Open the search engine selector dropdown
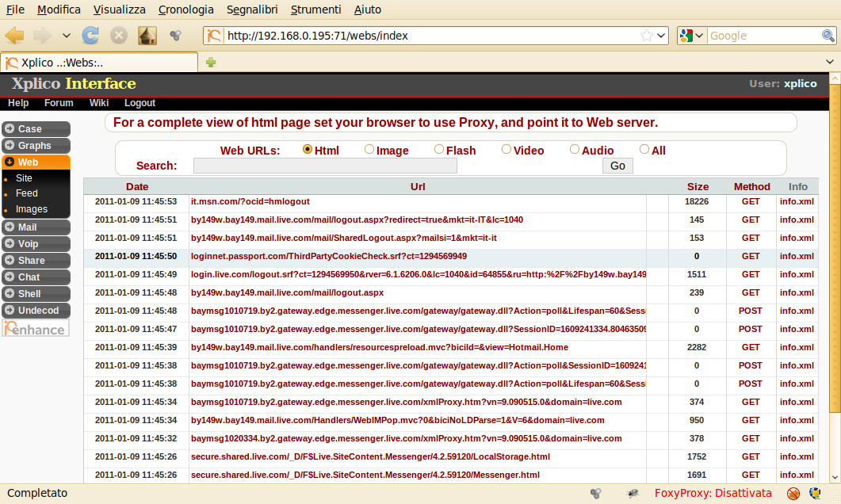This screenshot has width=841, height=504. [x=691, y=36]
